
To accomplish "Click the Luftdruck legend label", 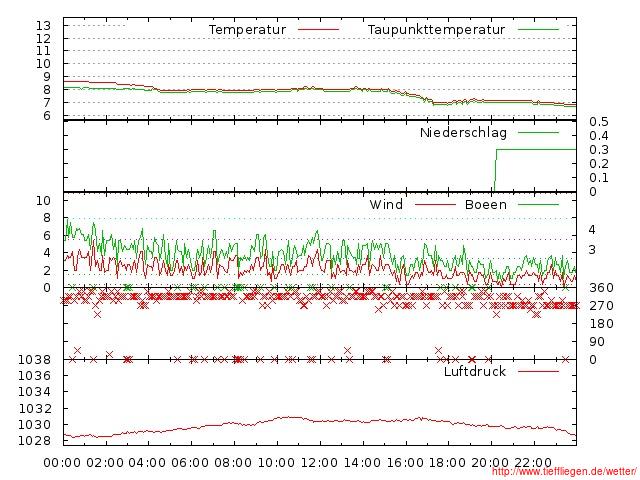I will coord(474,372).
